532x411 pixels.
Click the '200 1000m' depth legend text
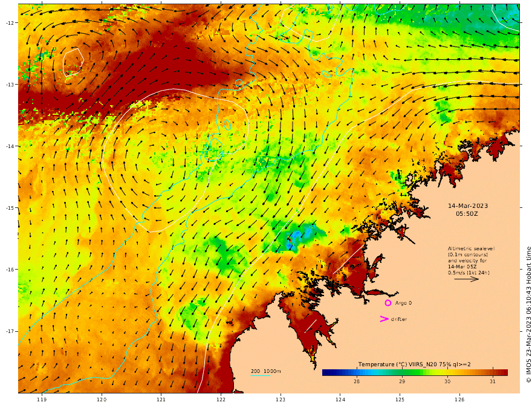(265, 371)
